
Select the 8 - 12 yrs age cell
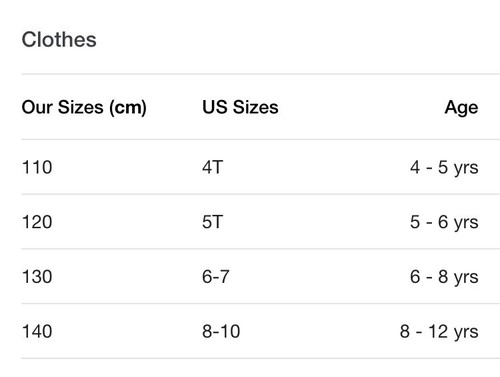(x=439, y=332)
